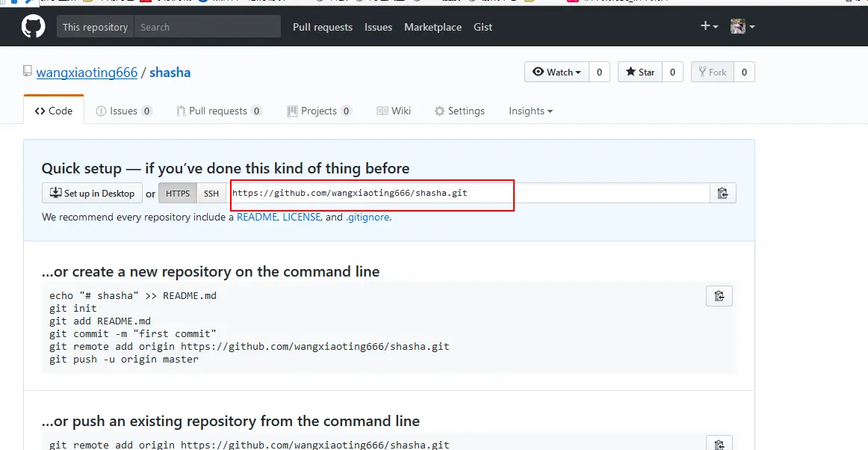Click the repository clone URL field
This screenshot has width=868, height=450.
pos(468,193)
